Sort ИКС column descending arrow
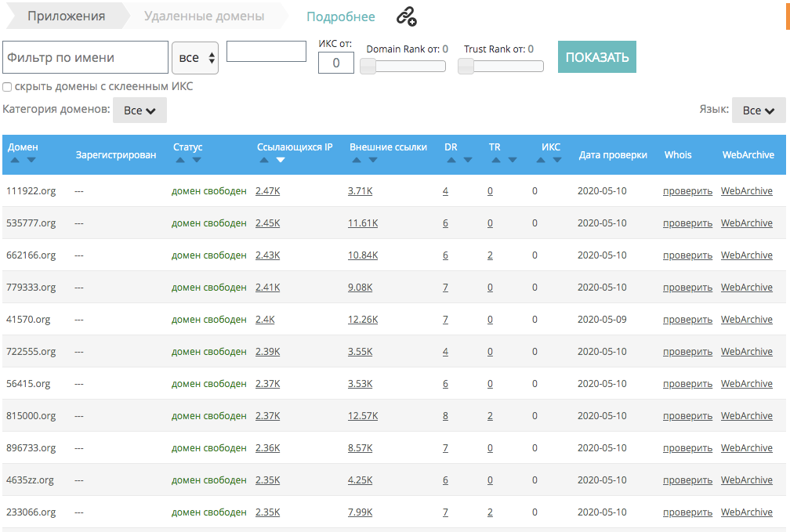 [x=557, y=160]
